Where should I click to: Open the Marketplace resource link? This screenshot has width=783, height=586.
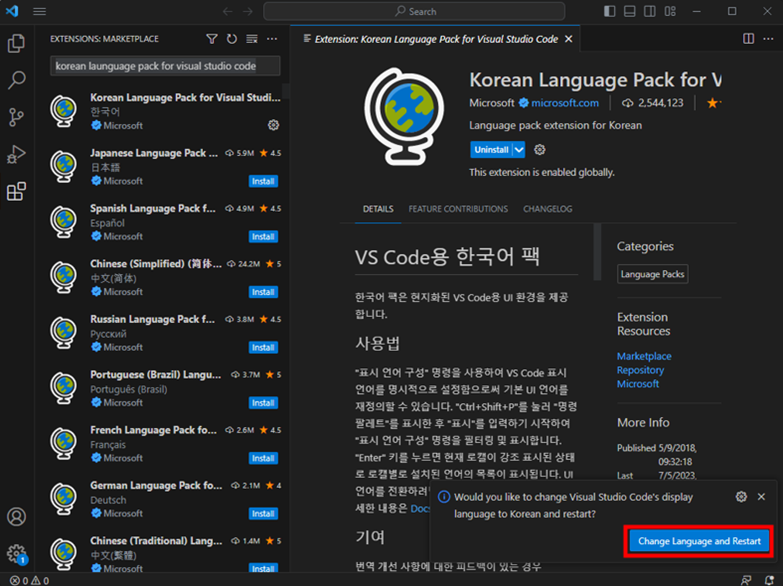[644, 356]
